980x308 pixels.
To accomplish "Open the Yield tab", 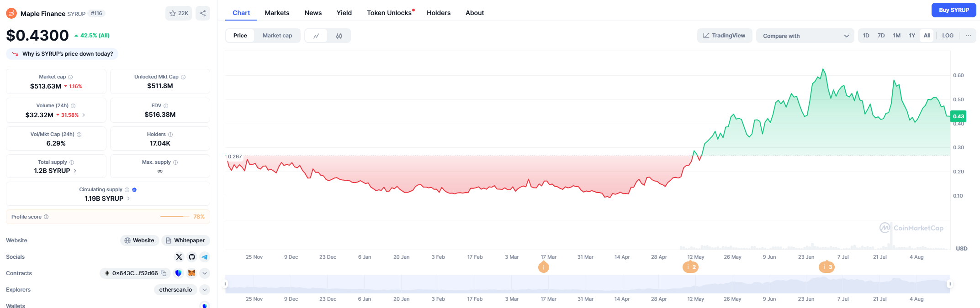I will point(344,13).
